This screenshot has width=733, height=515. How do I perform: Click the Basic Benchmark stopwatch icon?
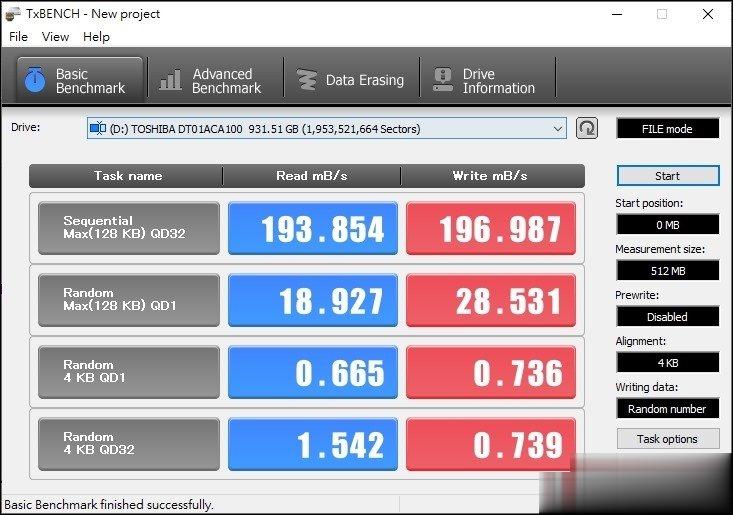pyautogui.click(x=35, y=80)
